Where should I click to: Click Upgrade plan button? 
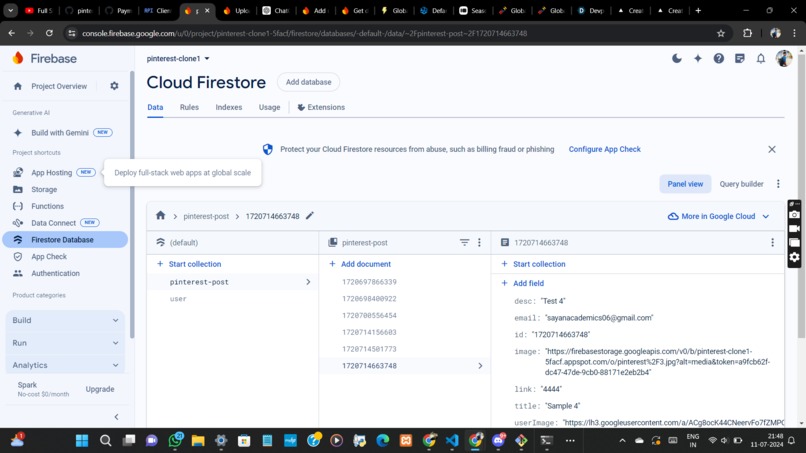pyautogui.click(x=100, y=389)
